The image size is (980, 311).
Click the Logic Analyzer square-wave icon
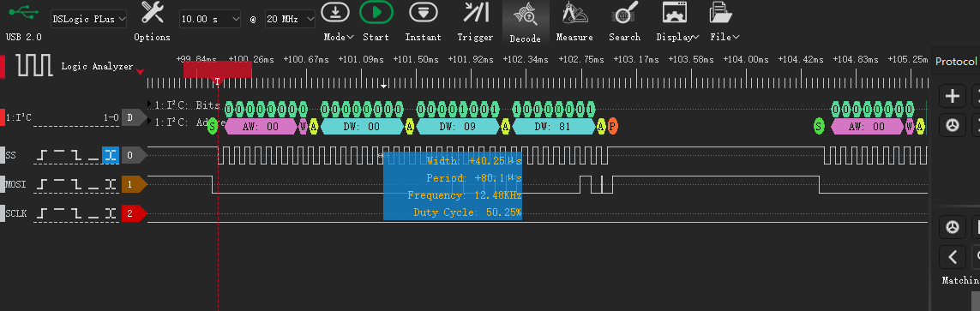pyautogui.click(x=34, y=66)
